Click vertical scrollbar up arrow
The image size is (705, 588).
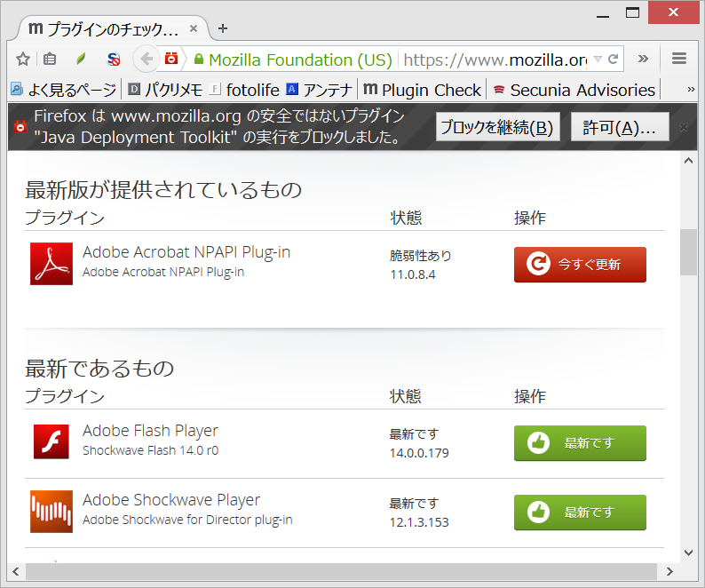pos(688,161)
